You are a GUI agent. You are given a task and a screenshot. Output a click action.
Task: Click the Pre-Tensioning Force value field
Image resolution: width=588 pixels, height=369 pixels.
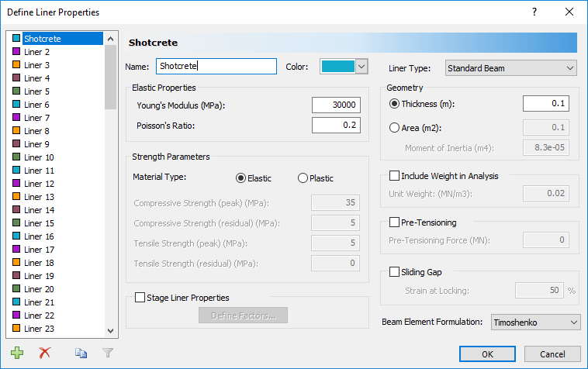(x=546, y=240)
